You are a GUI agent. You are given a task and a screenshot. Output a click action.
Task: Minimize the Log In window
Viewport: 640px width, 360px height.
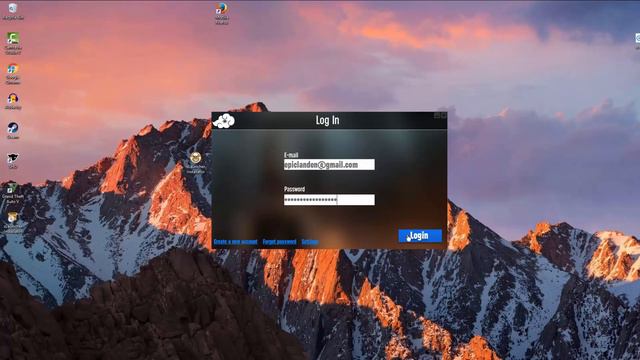tap(437, 116)
